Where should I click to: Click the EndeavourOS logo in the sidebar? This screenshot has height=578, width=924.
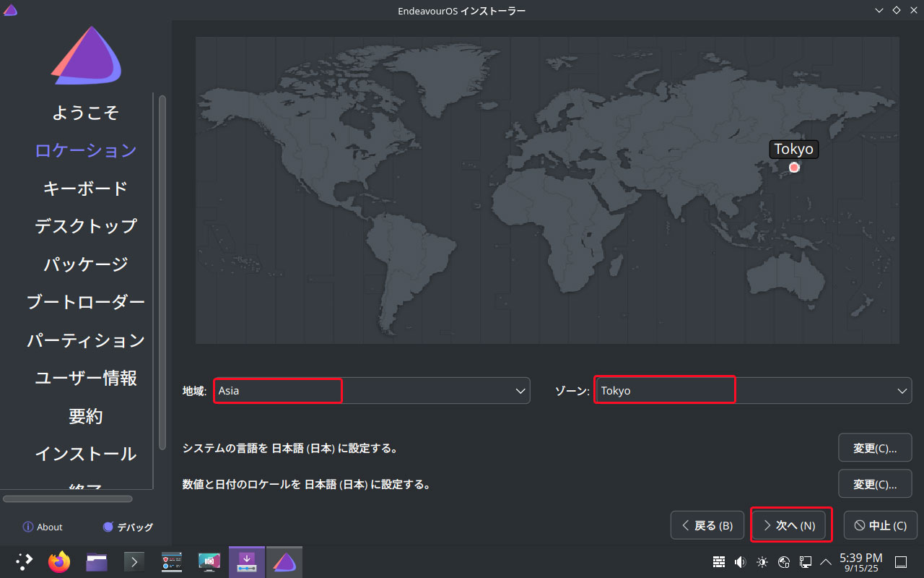pos(86,54)
